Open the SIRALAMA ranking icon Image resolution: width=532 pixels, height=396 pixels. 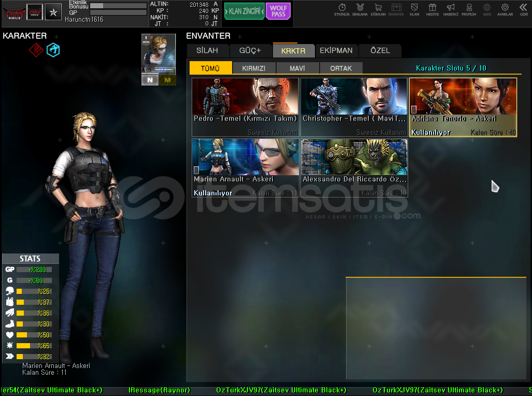(360, 9)
